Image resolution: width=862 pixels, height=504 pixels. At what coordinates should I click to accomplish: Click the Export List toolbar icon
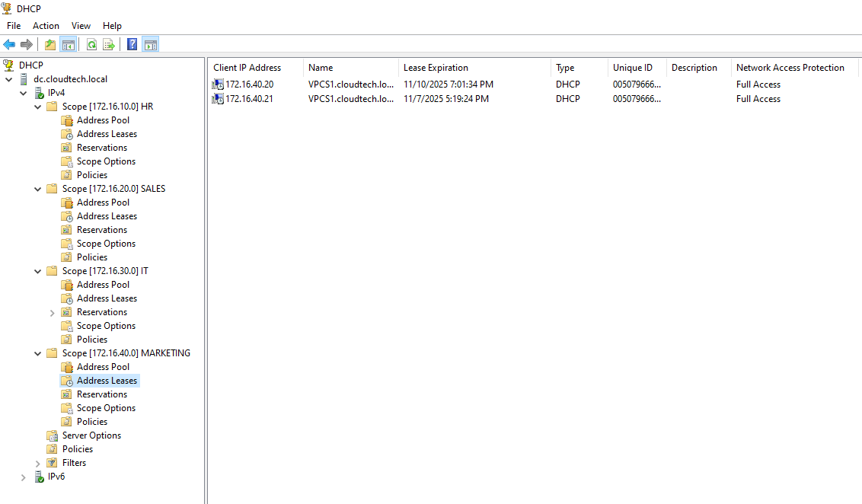coord(109,45)
